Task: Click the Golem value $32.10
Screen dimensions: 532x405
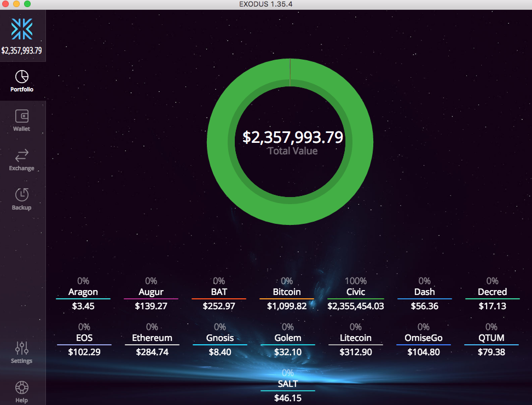Action: (288, 352)
